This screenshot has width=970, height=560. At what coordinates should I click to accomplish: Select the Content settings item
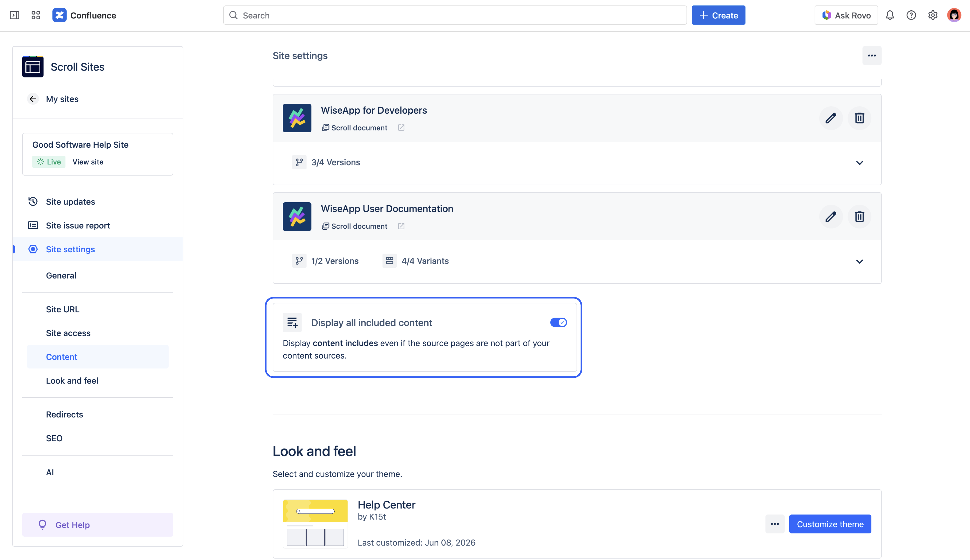[98, 357]
